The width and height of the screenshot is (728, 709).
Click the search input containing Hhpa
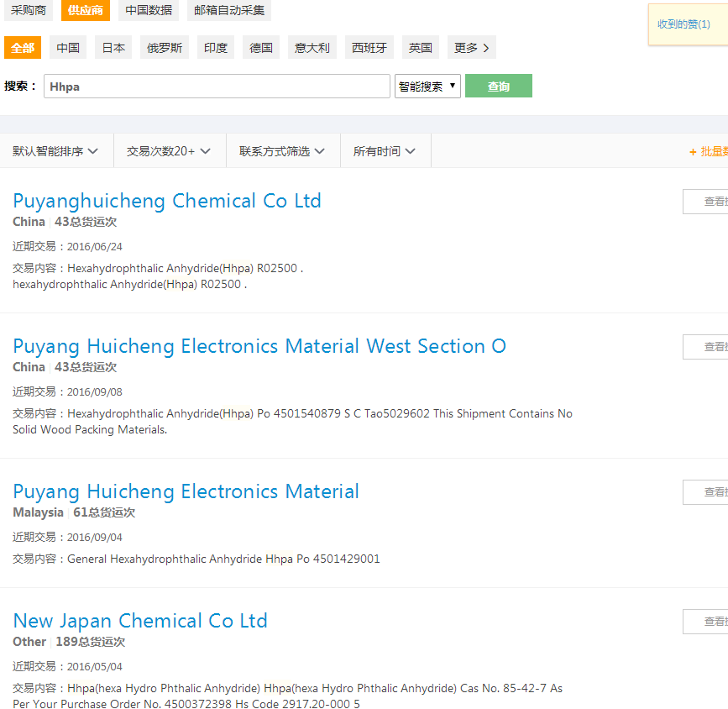coord(217,86)
